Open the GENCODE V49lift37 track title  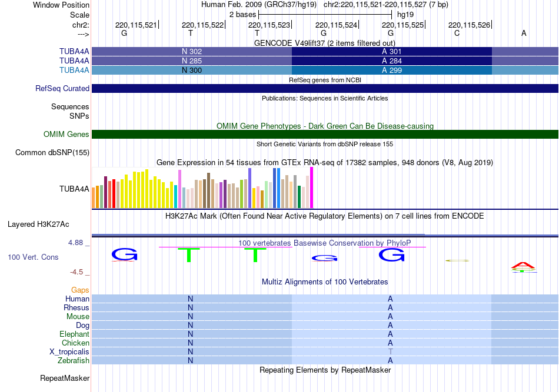pyautogui.click(x=324, y=43)
